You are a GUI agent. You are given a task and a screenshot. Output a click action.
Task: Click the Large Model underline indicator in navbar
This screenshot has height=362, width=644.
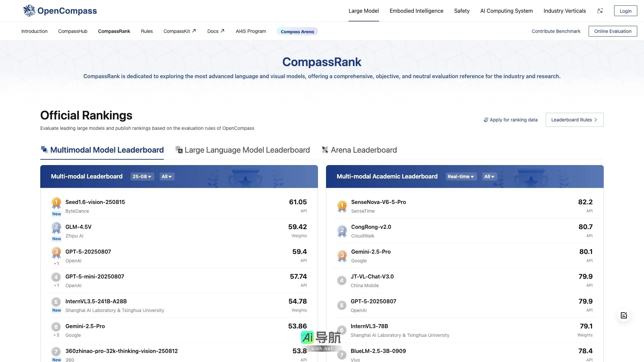click(364, 21)
